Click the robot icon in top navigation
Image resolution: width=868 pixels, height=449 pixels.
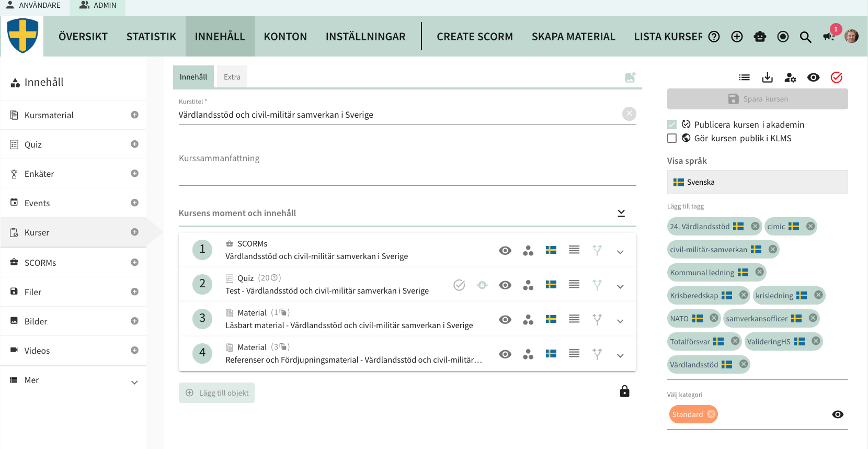[x=760, y=37]
